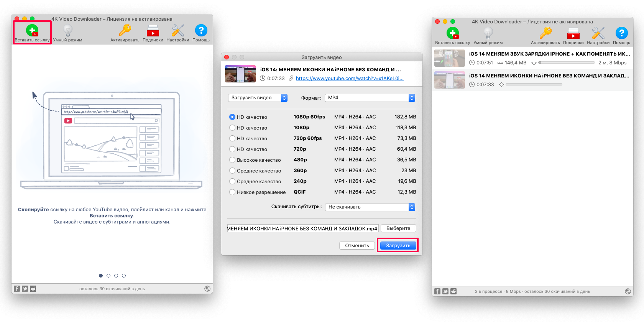Open Subscriptions icon in left window
644x322 pixels.
click(x=153, y=31)
